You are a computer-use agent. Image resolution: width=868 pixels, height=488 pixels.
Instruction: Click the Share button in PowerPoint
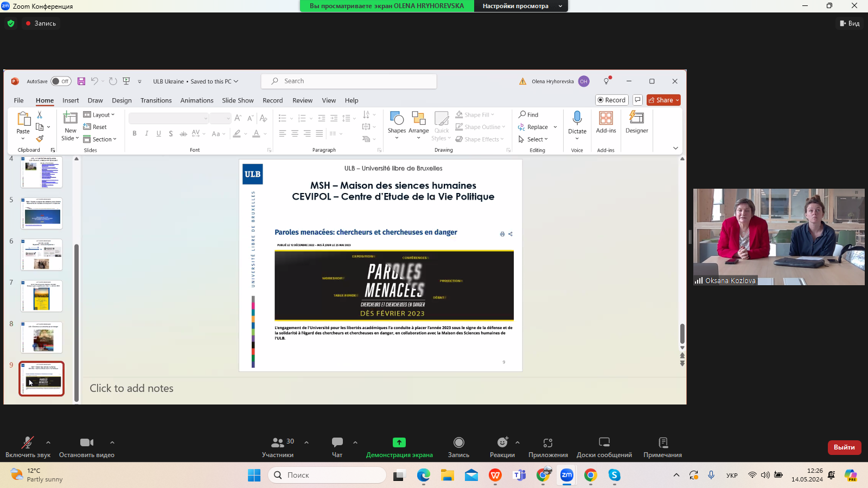tap(663, 100)
